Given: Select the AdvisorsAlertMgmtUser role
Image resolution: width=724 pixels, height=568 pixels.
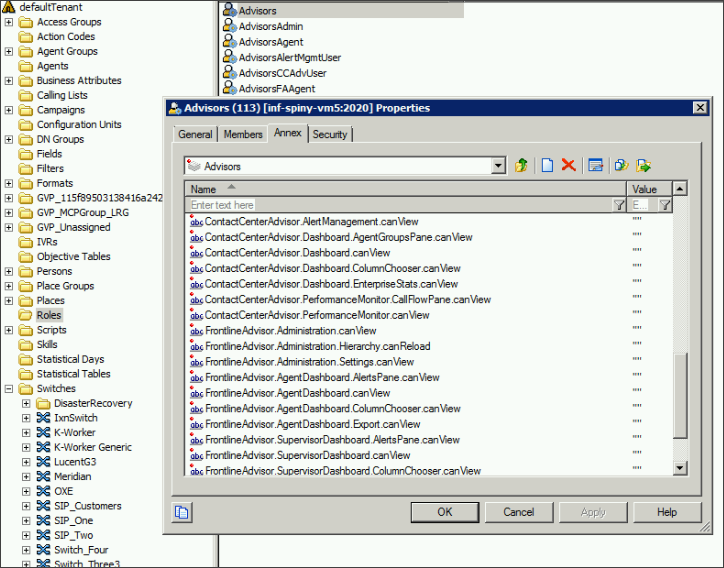Looking at the screenshot, I should click(x=290, y=57).
